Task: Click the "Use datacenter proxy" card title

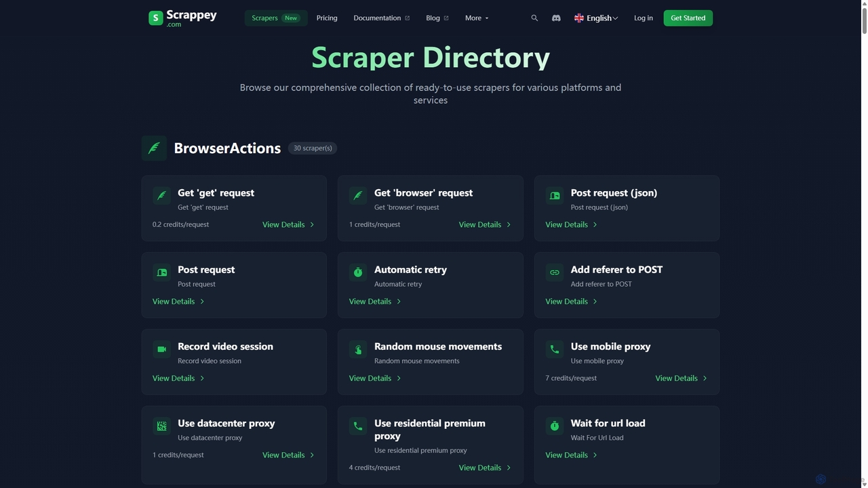Action: click(x=226, y=423)
